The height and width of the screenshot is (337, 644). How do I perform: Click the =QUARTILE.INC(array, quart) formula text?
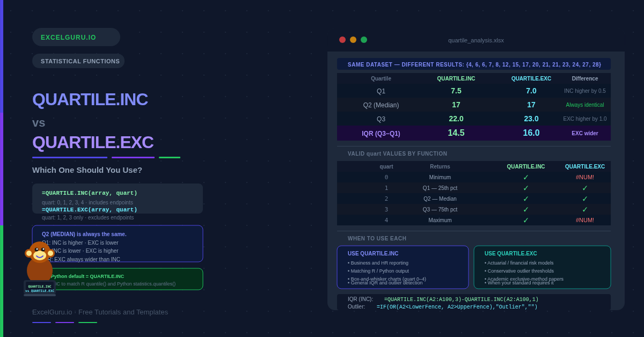tap(90, 193)
